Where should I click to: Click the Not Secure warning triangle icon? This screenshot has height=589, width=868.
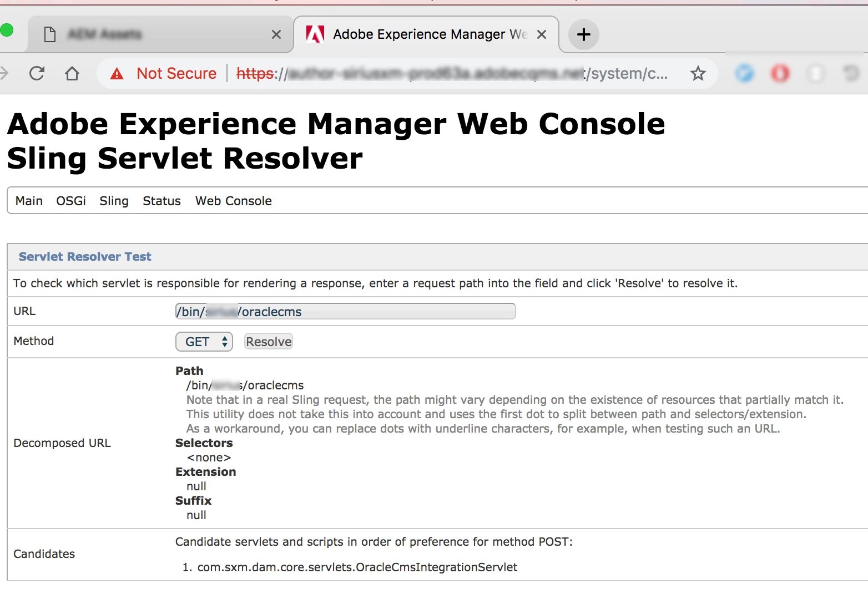tap(117, 73)
